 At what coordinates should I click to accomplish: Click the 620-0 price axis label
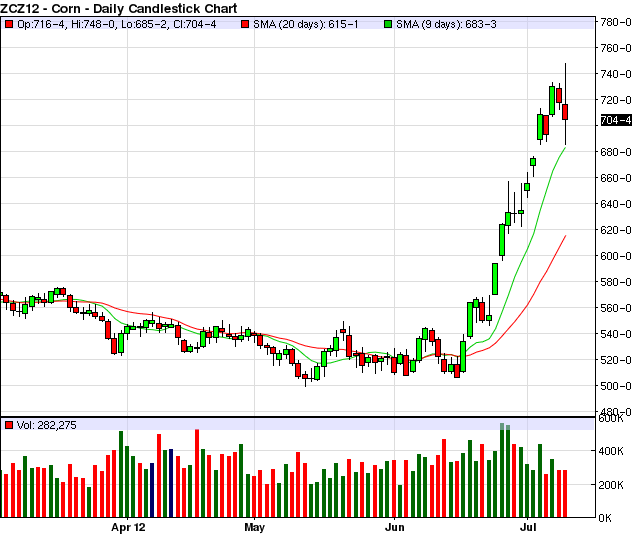616,230
